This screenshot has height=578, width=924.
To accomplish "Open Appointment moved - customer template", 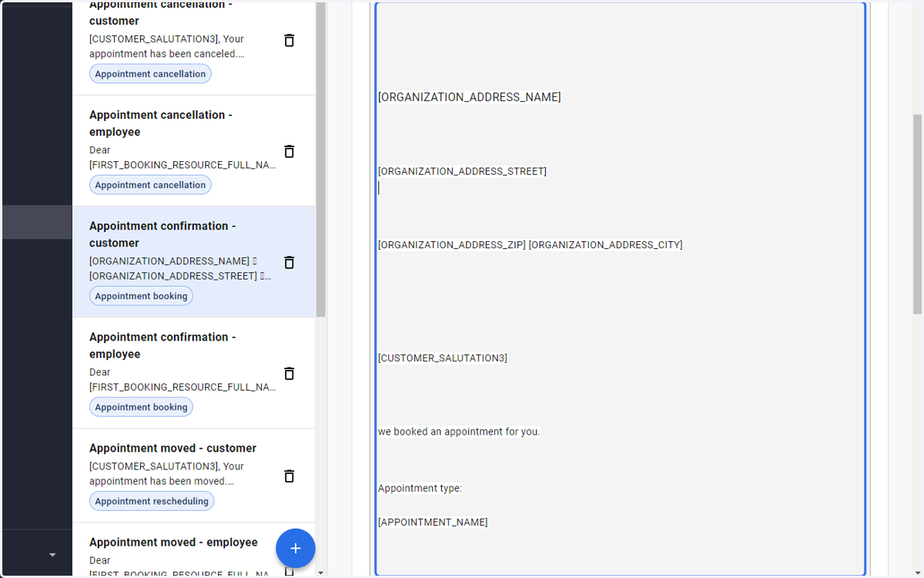I will 193,476.
